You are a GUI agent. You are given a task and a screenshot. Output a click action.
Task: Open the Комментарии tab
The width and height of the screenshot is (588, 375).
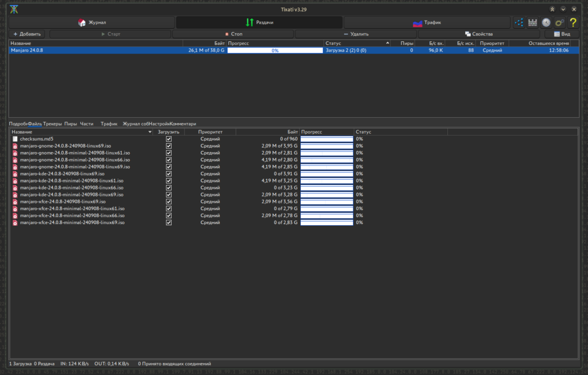tap(183, 123)
